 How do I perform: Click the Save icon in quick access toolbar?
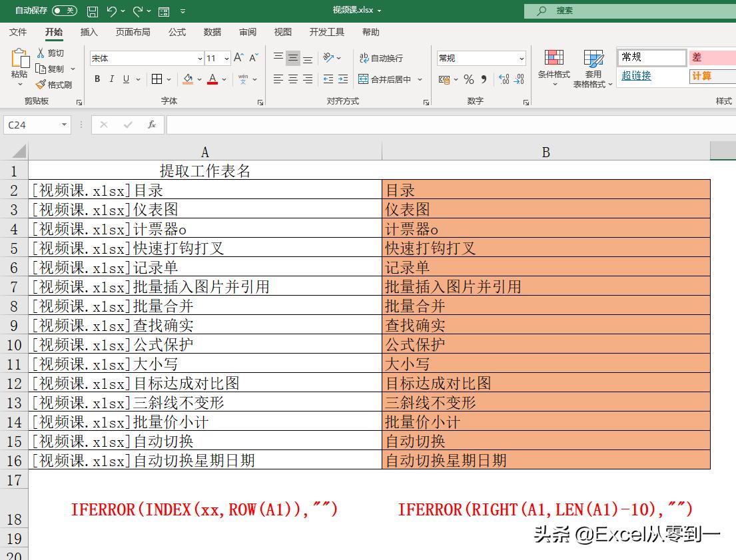point(92,10)
